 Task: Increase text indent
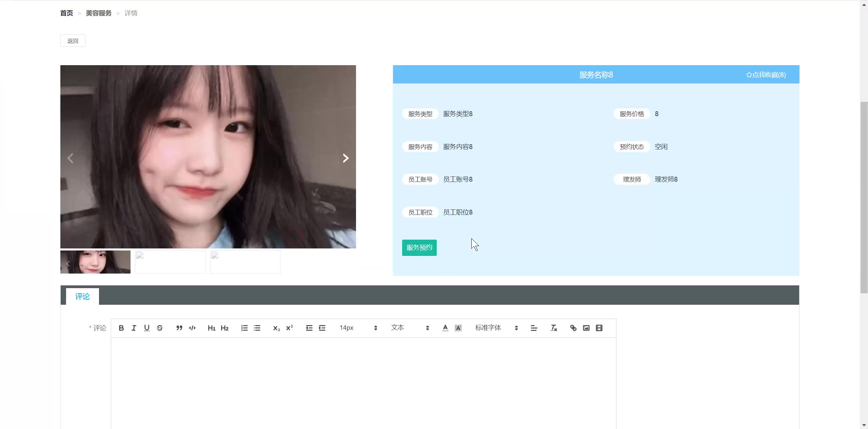[322, 328]
